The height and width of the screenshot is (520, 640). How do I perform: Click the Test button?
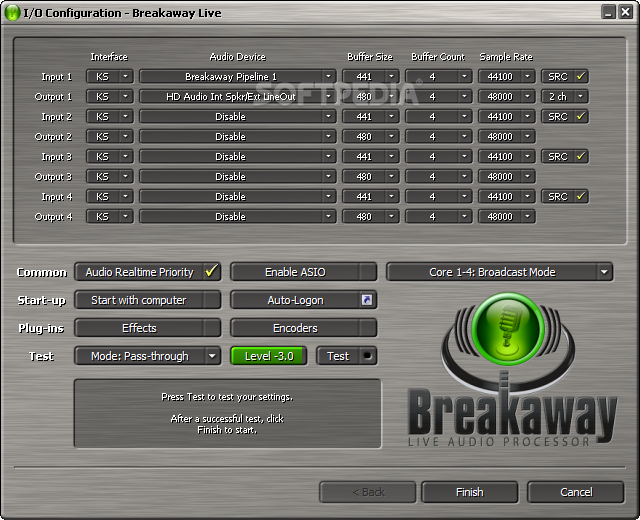click(x=347, y=356)
